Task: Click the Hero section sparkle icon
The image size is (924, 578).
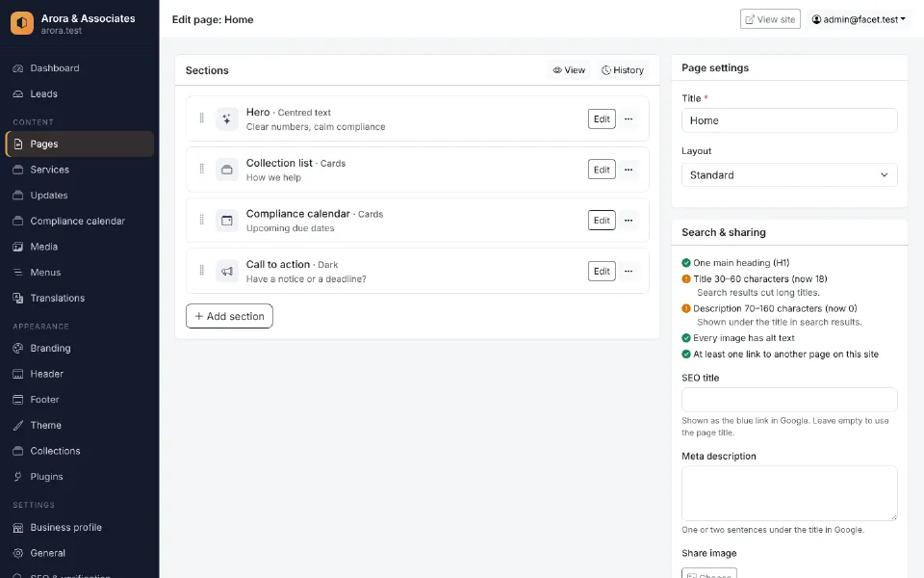Action: pyautogui.click(x=227, y=118)
